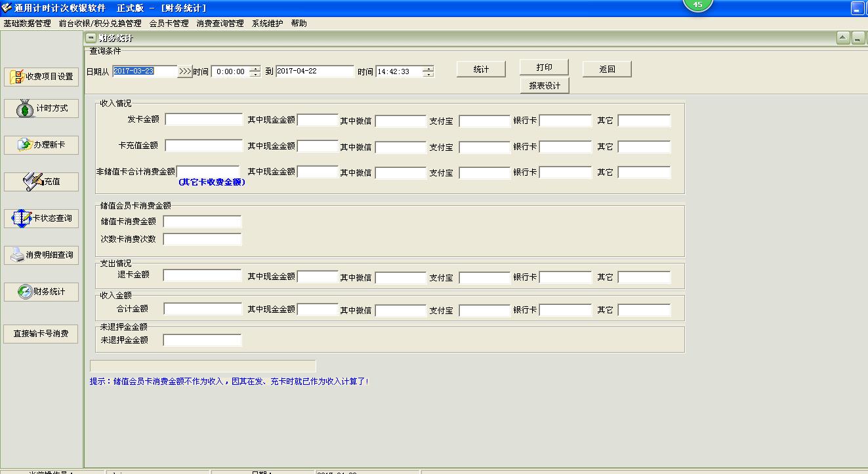Click the 返回 button
This screenshot has width=868, height=474.
coord(608,69)
